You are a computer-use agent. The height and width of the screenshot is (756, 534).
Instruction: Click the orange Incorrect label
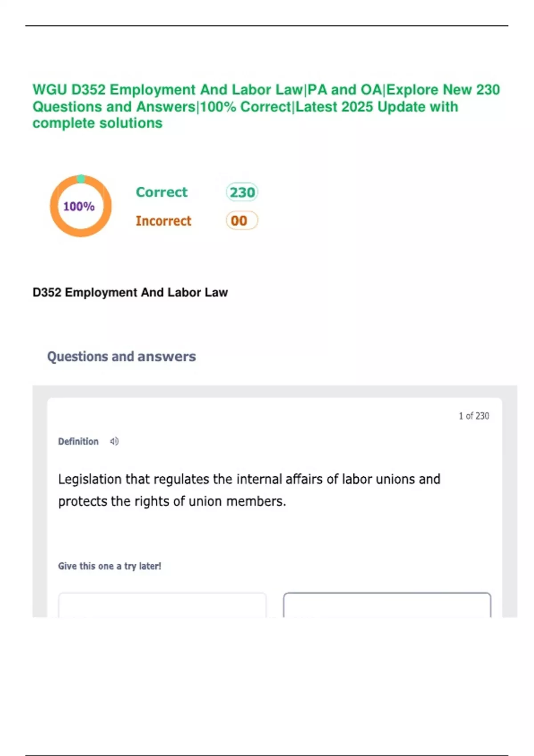163,221
